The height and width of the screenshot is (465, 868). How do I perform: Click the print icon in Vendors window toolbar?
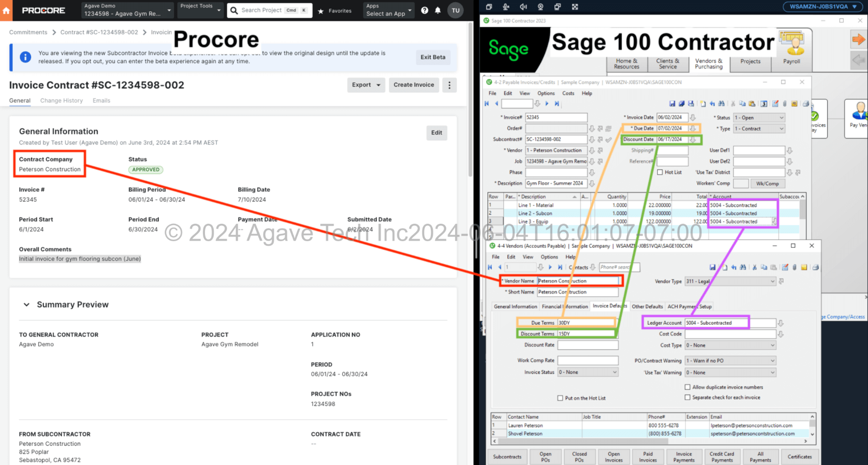(x=815, y=267)
